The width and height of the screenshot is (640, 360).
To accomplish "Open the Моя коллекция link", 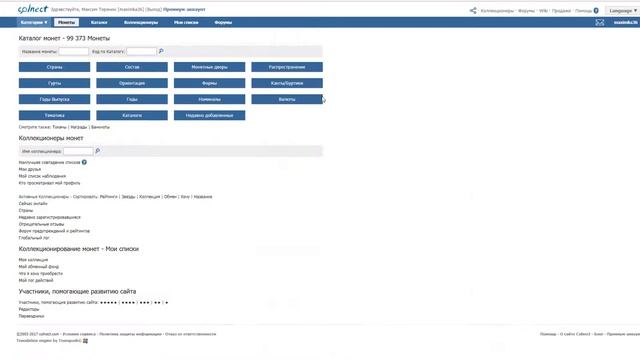I will click(33, 260).
